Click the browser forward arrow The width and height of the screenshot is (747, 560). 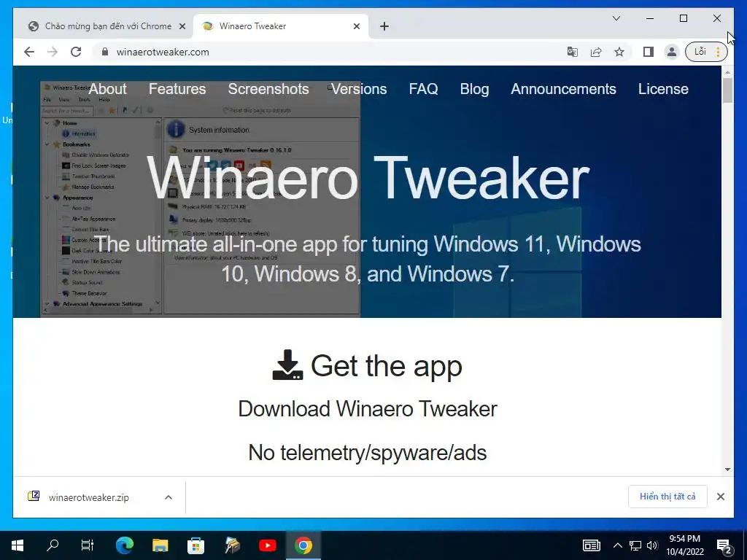pyautogui.click(x=53, y=52)
